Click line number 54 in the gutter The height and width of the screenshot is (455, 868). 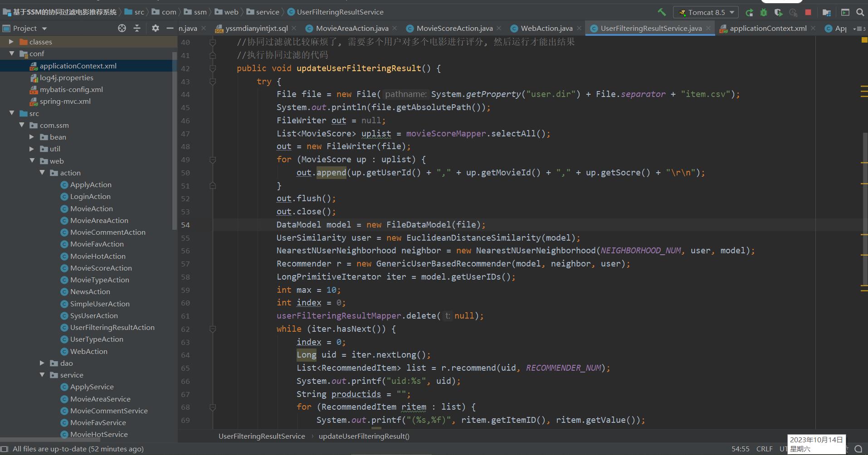[185, 225]
